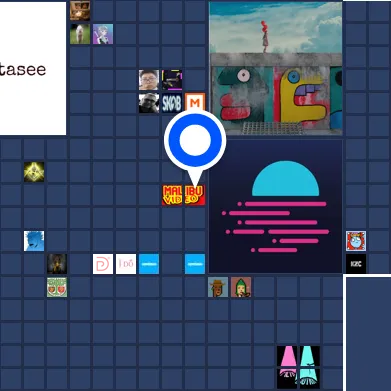Screen dimensions: 391x391
Task: Click the white-outlined empty plot
Action: pyautogui.click(x=368, y=333)
